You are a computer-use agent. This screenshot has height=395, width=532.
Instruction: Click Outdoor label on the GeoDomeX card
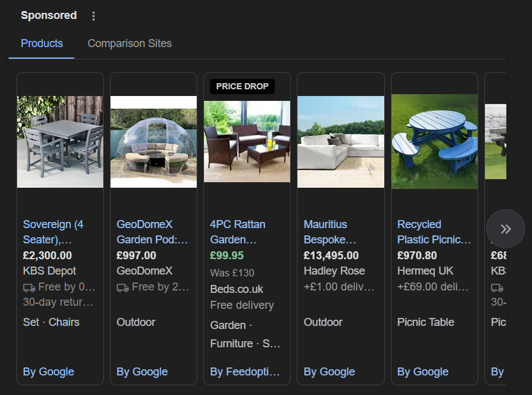point(136,322)
